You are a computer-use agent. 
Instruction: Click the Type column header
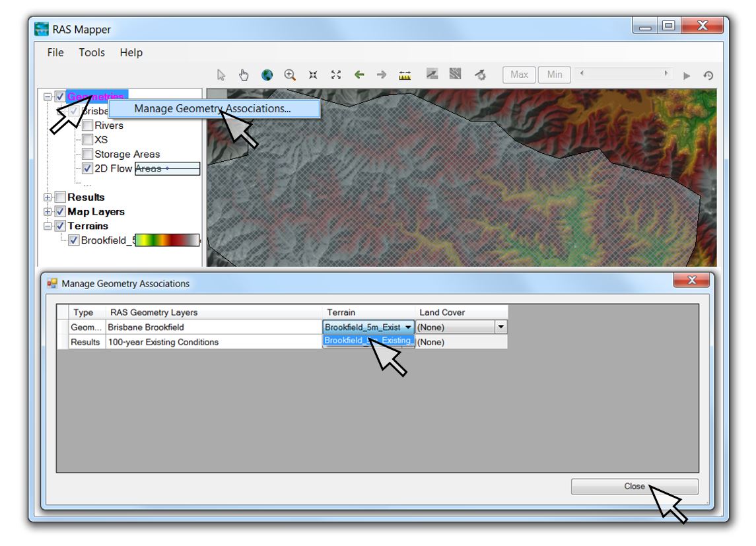coord(86,312)
